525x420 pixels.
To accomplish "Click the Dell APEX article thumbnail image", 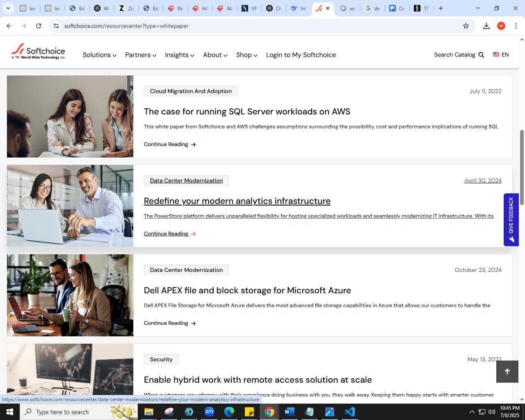I will click(x=70, y=295).
